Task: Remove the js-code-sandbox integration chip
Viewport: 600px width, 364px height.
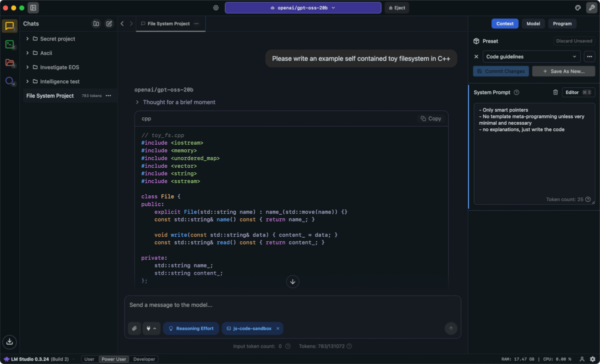Action: [278, 329]
